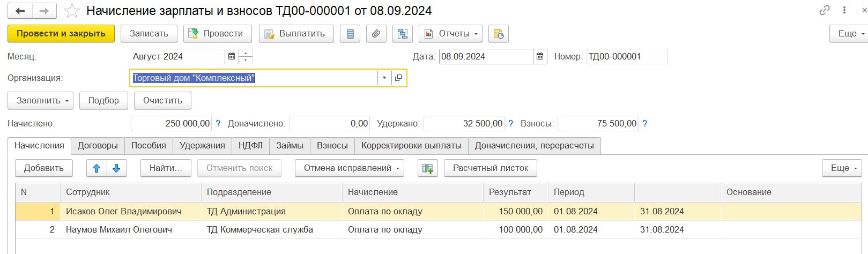Viewport: 868px width, 254px height.
Task: Click the paperclip attached files icon
Action: [376, 33]
